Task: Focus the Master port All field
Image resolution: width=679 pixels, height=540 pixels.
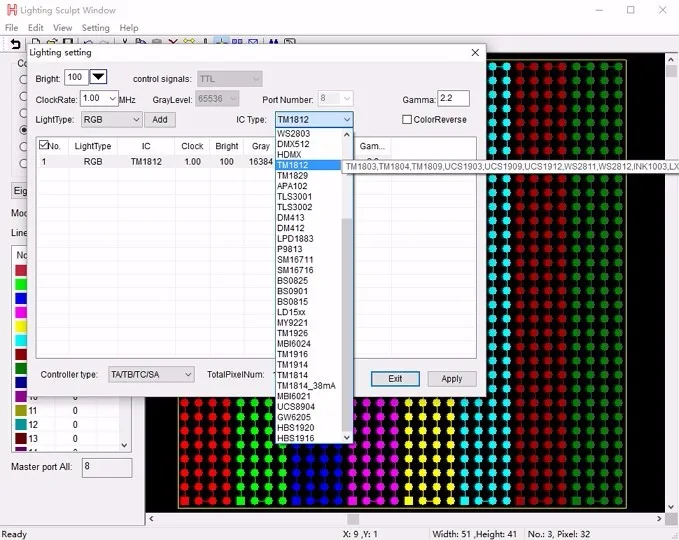Action: coord(107,468)
